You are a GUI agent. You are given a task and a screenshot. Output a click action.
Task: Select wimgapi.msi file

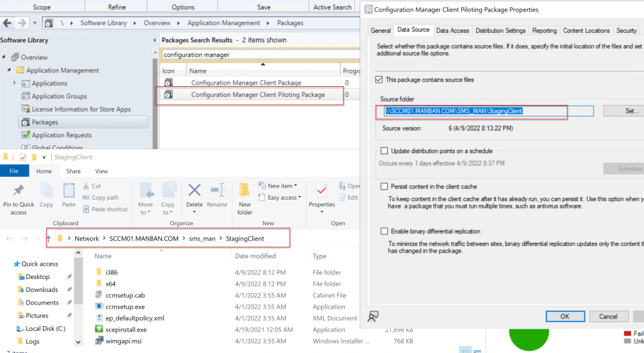point(123,341)
